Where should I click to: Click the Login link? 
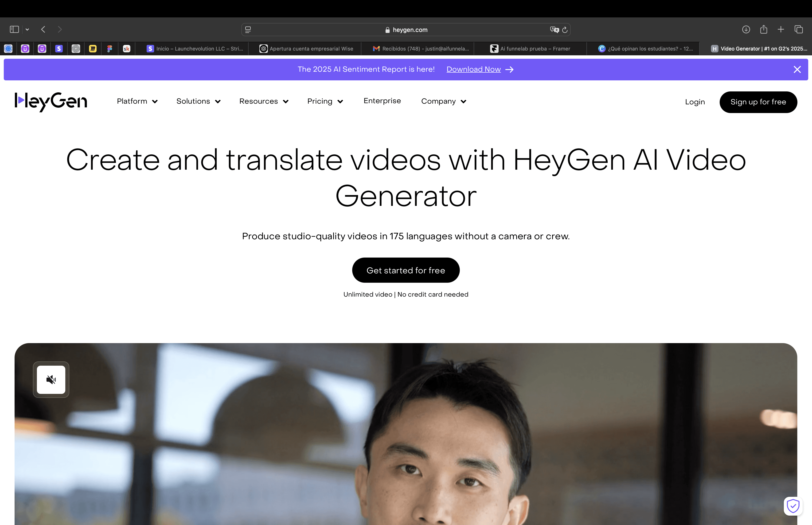(695, 102)
